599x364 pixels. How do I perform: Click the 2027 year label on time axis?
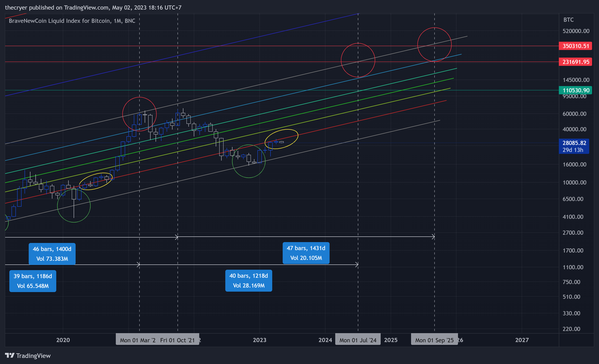(522, 340)
